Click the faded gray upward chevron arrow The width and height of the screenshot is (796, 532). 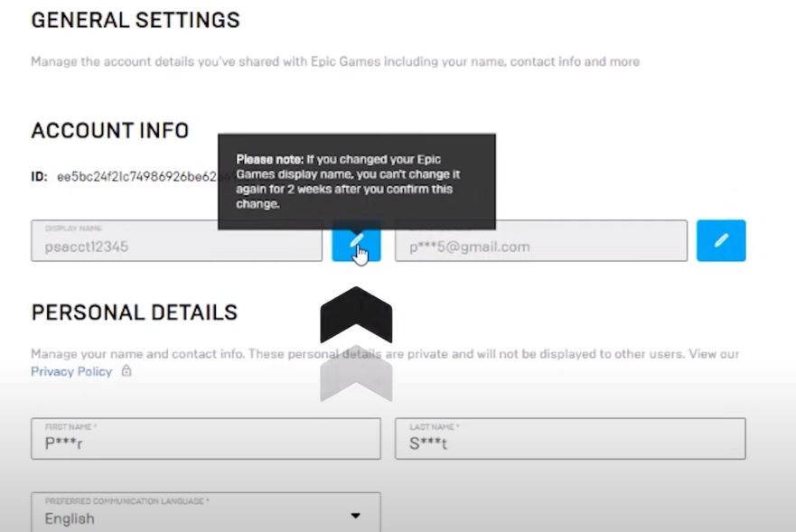click(x=356, y=372)
